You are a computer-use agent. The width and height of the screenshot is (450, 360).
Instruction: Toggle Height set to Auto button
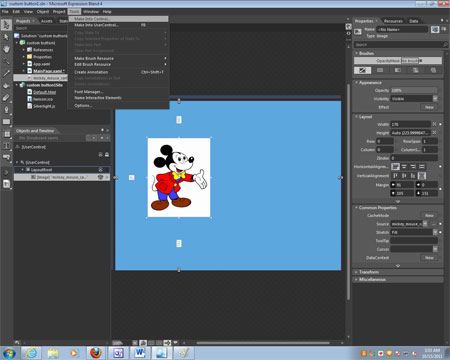click(x=434, y=133)
